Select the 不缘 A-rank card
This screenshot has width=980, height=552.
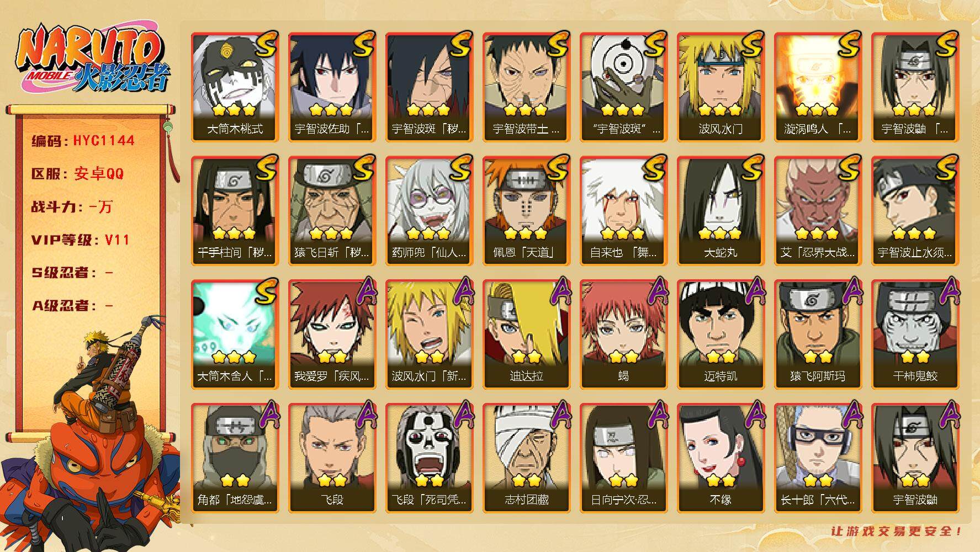[721, 458]
